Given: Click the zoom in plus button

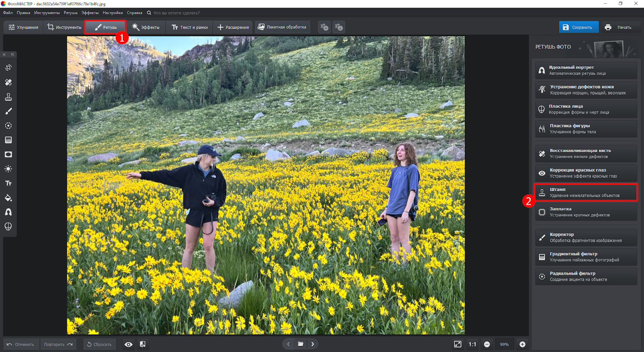Looking at the screenshot, I should (x=522, y=344).
